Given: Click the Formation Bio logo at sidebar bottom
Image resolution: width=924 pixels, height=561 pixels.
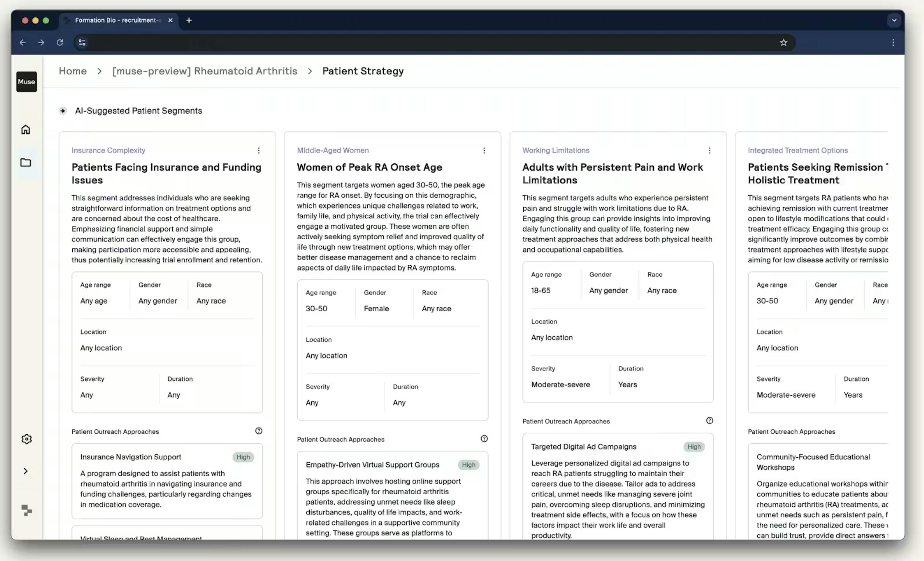Looking at the screenshot, I should pos(26,510).
